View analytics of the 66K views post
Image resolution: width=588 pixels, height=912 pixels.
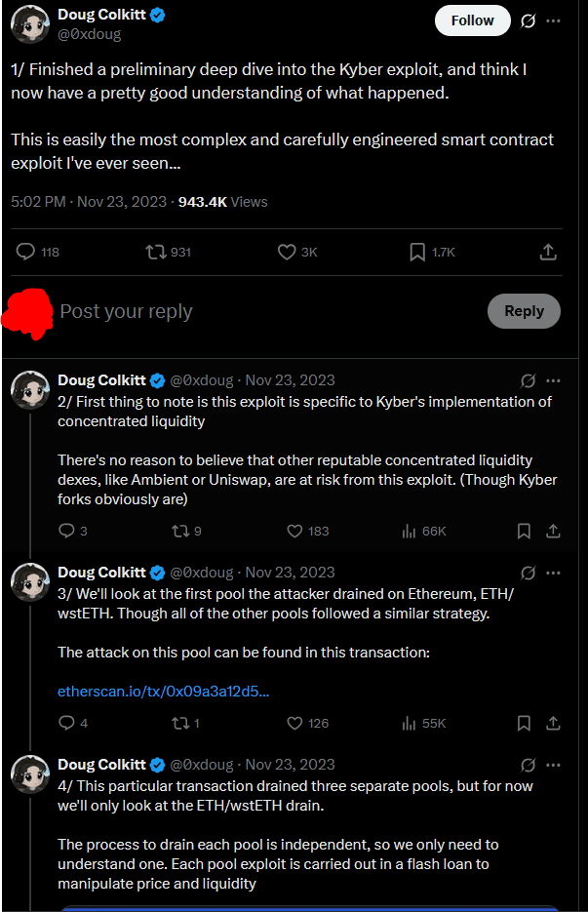click(x=410, y=531)
